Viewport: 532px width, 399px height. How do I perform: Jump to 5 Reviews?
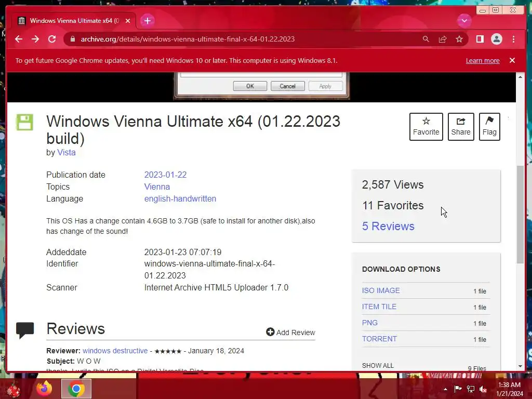pyautogui.click(x=388, y=226)
